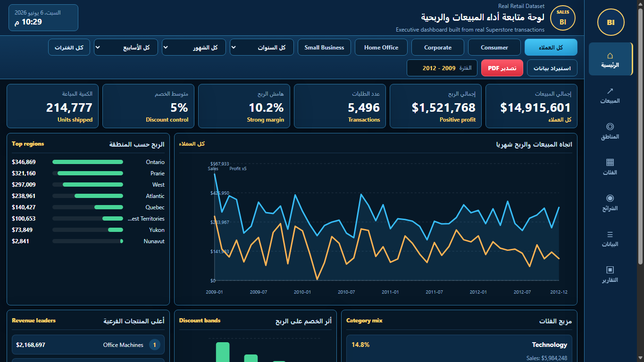
Task: Click the استيراد بيانات import button
Action: tap(552, 68)
